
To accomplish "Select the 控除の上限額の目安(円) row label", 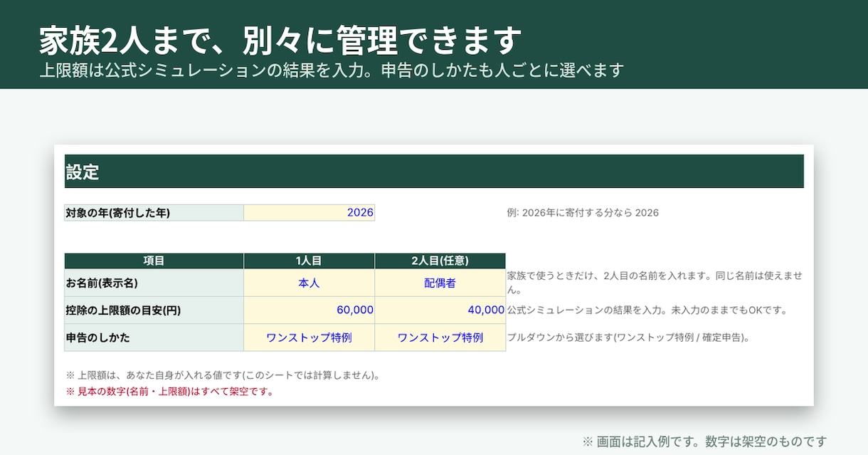I will coord(154,310).
